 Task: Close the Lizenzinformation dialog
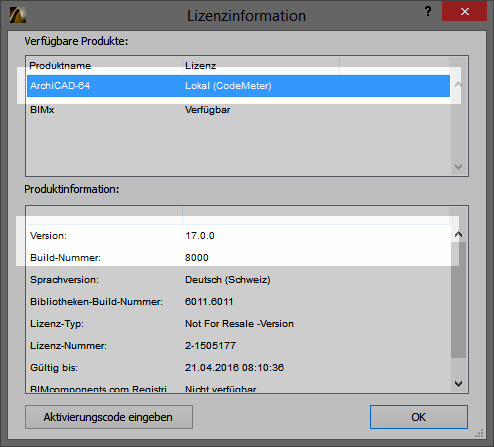click(465, 12)
